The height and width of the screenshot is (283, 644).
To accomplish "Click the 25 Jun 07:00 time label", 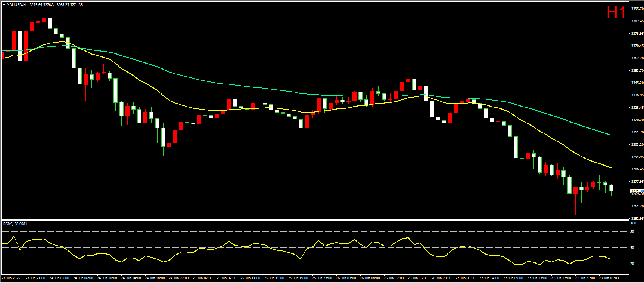I will tap(227, 278).
